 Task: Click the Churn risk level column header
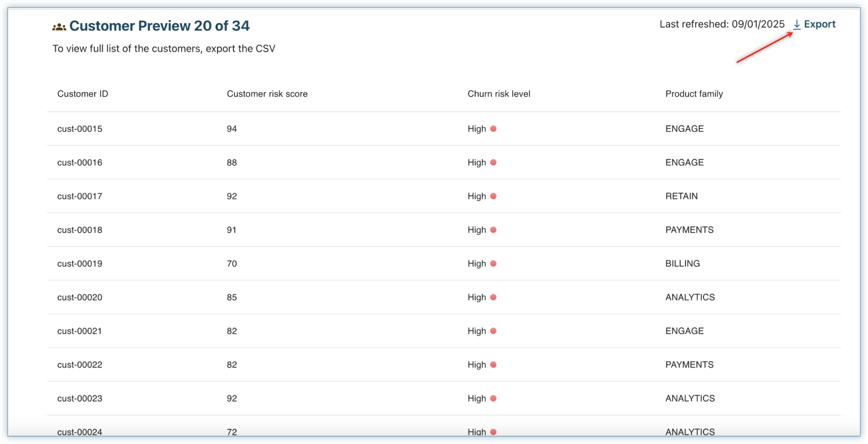coord(499,94)
